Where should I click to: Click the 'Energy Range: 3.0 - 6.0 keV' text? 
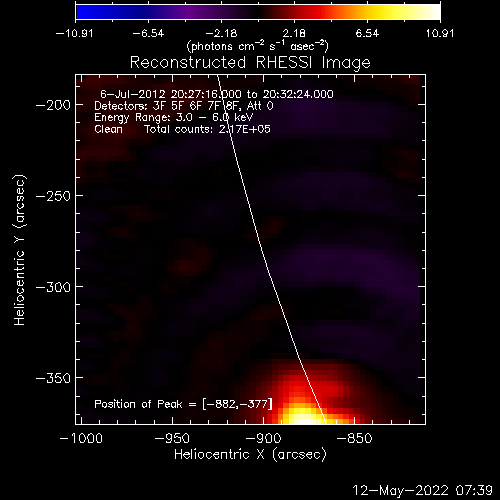pyautogui.click(x=173, y=118)
